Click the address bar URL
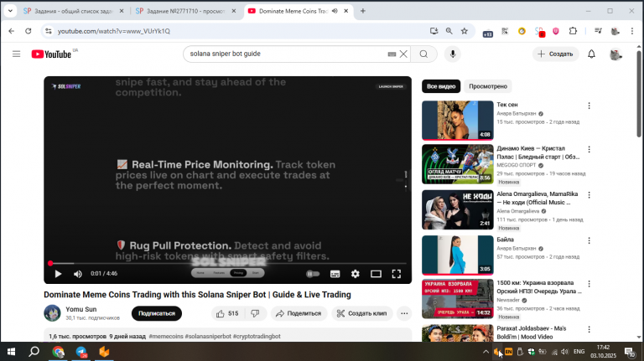Viewport: 644px width, 361px height. (x=114, y=31)
